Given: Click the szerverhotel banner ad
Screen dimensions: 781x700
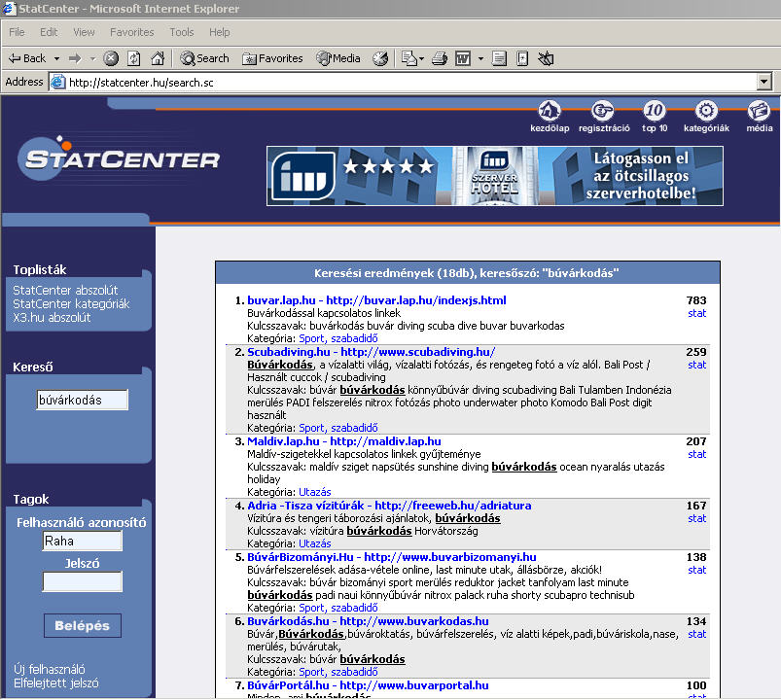Looking at the screenshot, I should coord(495,176).
